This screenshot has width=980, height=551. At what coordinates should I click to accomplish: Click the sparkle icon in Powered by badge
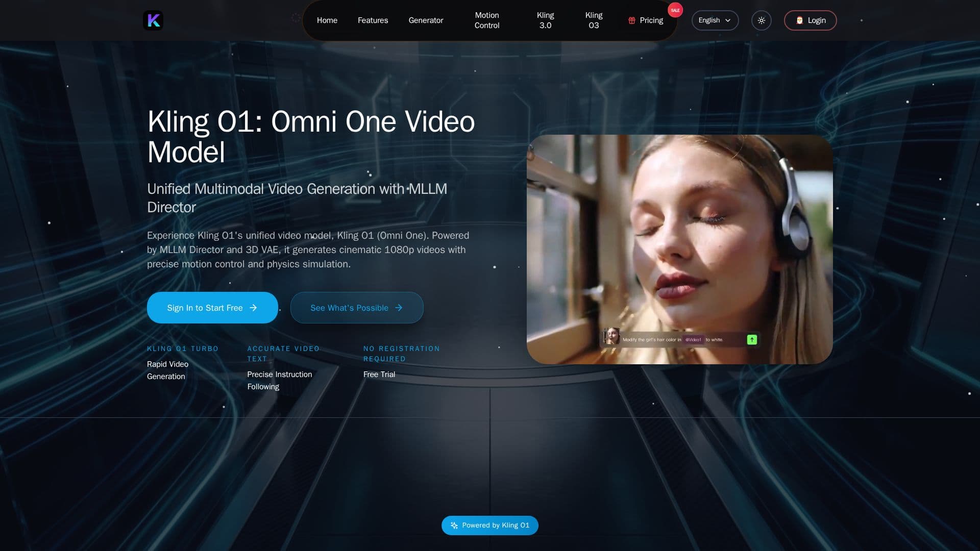tap(454, 525)
